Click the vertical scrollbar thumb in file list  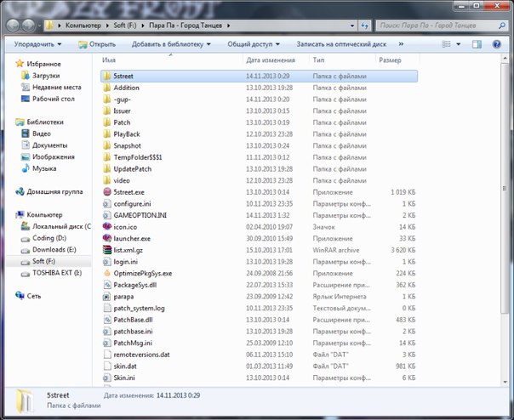click(x=505, y=188)
